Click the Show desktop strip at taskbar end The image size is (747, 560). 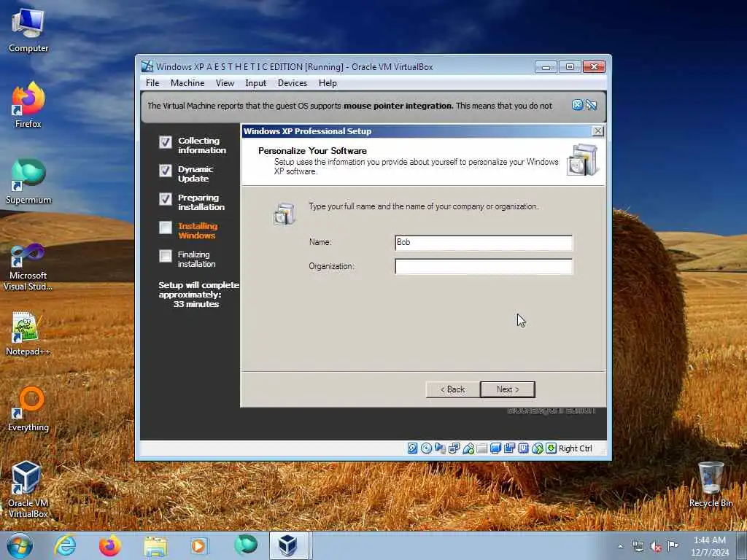(743, 546)
